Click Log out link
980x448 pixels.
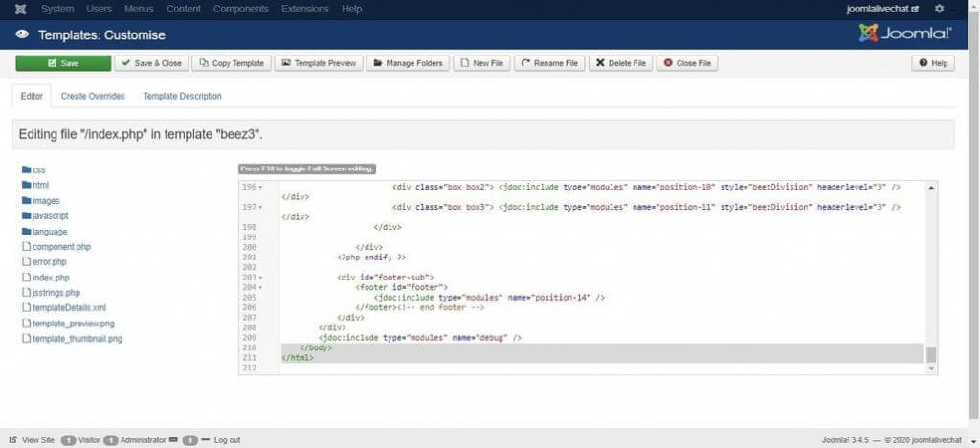tap(227, 440)
